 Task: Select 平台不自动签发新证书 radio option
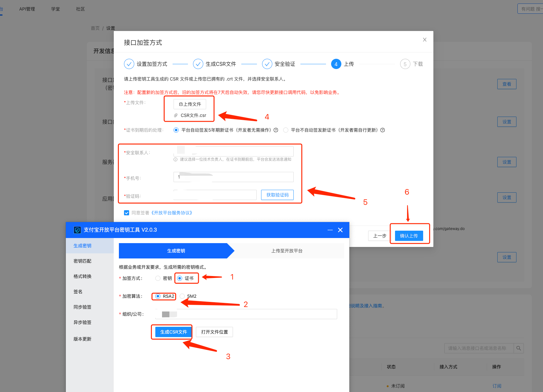(x=286, y=130)
